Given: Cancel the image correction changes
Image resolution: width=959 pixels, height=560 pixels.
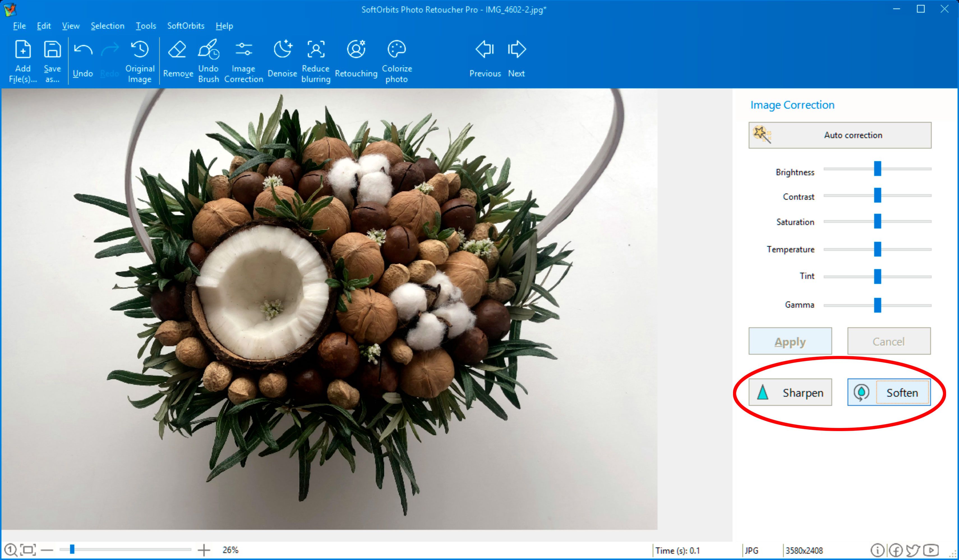Looking at the screenshot, I should [888, 341].
